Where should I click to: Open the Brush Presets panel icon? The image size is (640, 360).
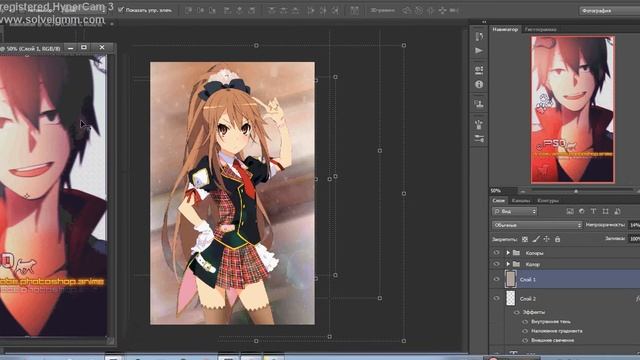(479, 138)
